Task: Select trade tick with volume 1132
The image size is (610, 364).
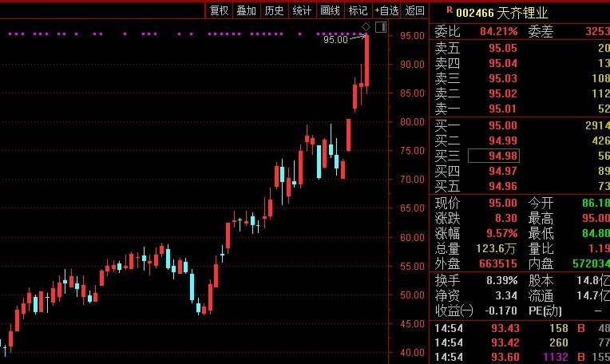Action: (x=556, y=357)
